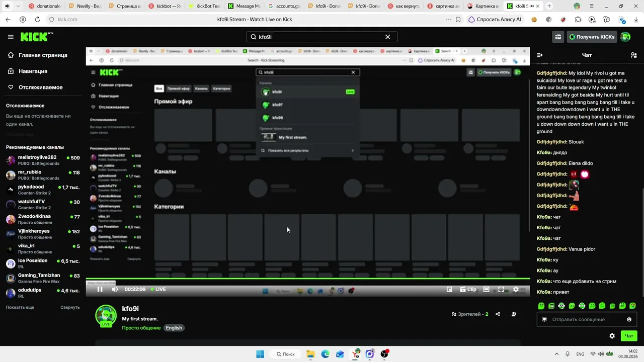The image size is (644, 362).
Task: Pause the live stream video
Action: 100,289
